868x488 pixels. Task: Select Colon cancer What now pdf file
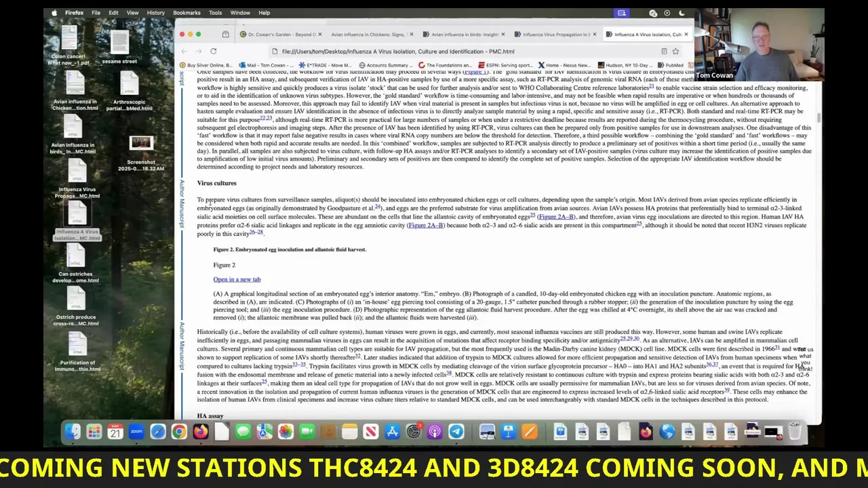68,46
